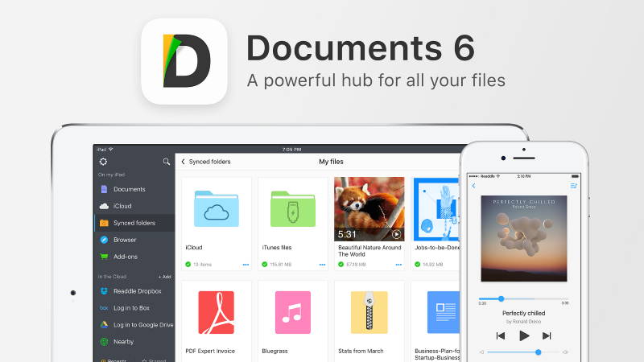Screen dimensions: 644x362
Task: Open more options for iCloud folder
Action: pos(246,264)
